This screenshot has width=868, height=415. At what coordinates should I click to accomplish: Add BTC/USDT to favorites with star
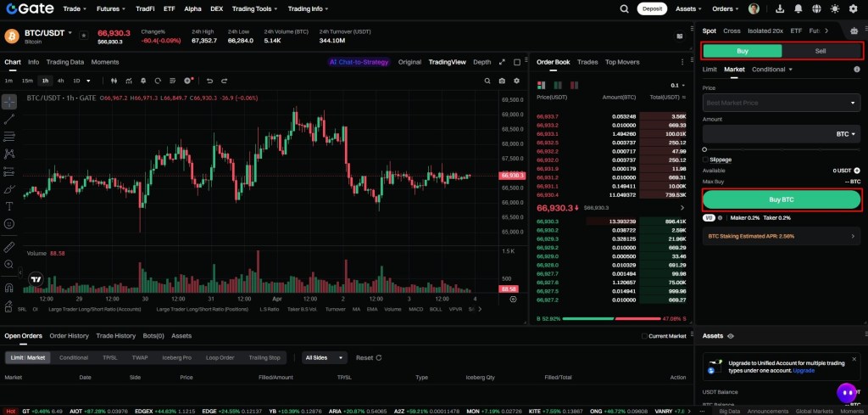[x=84, y=35]
